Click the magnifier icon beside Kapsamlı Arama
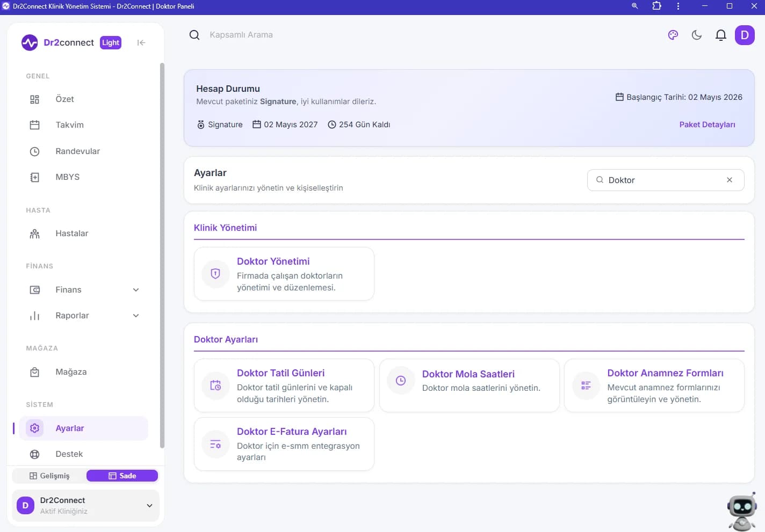 194,35
